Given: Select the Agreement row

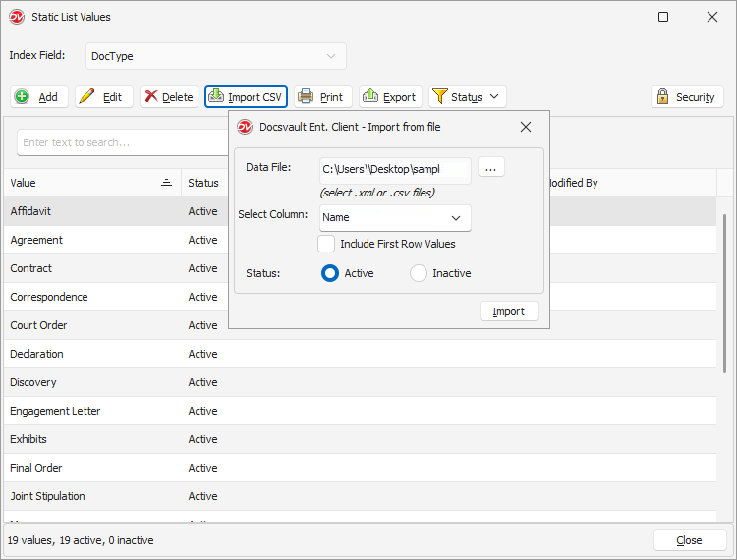Looking at the screenshot, I should tap(360, 240).
